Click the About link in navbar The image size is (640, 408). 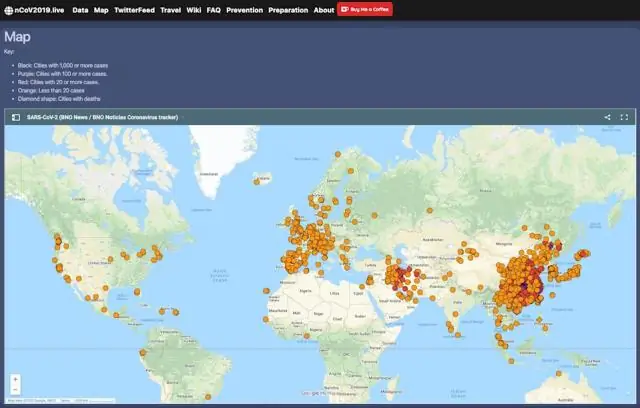pos(324,10)
